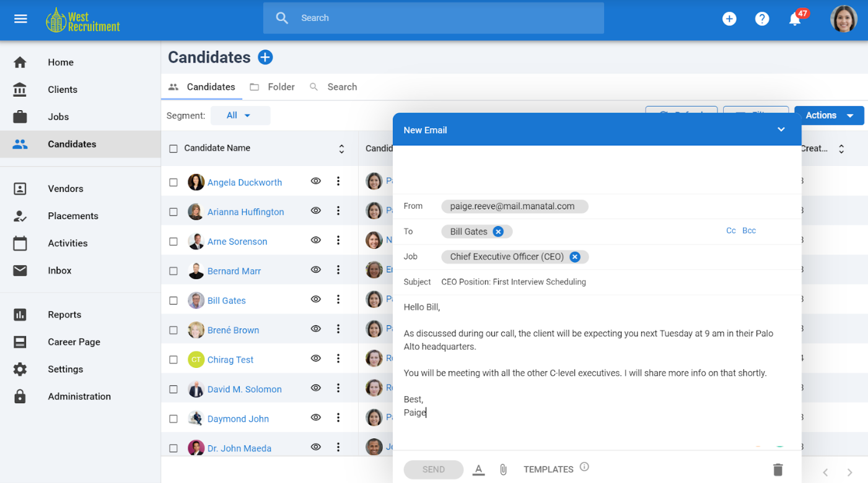This screenshot has height=483, width=868.
Task: Check the Bill Gates row checkbox
Action: 173,301
